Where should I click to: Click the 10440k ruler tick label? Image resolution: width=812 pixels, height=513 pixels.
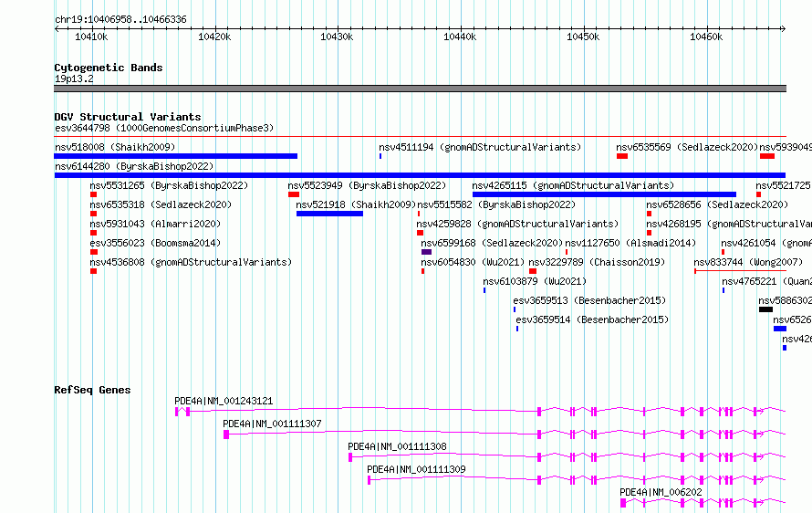click(x=461, y=37)
